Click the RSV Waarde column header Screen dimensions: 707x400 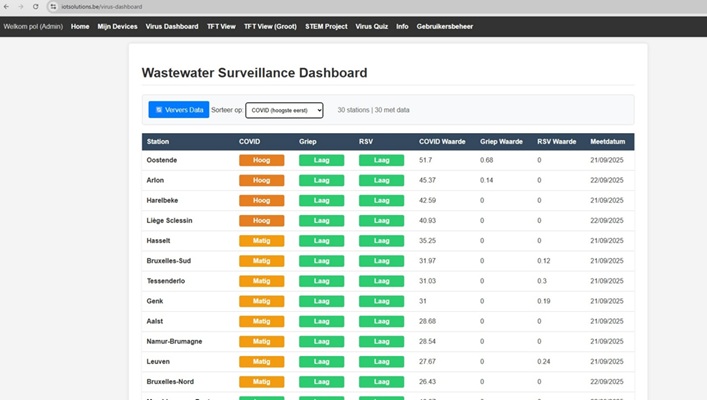point(556,142)
